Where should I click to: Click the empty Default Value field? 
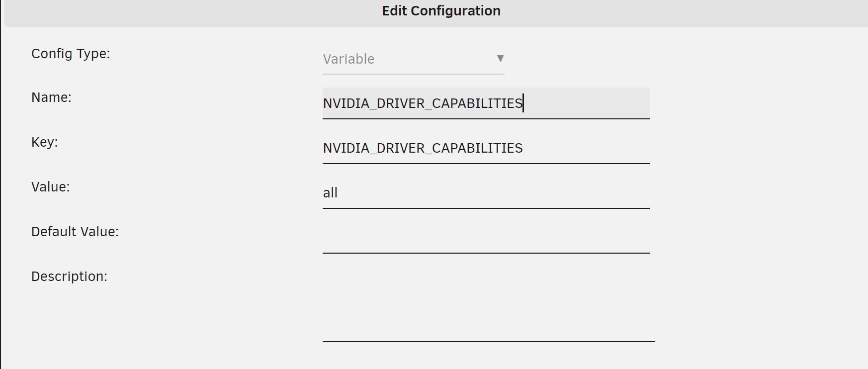coord(486,238)
